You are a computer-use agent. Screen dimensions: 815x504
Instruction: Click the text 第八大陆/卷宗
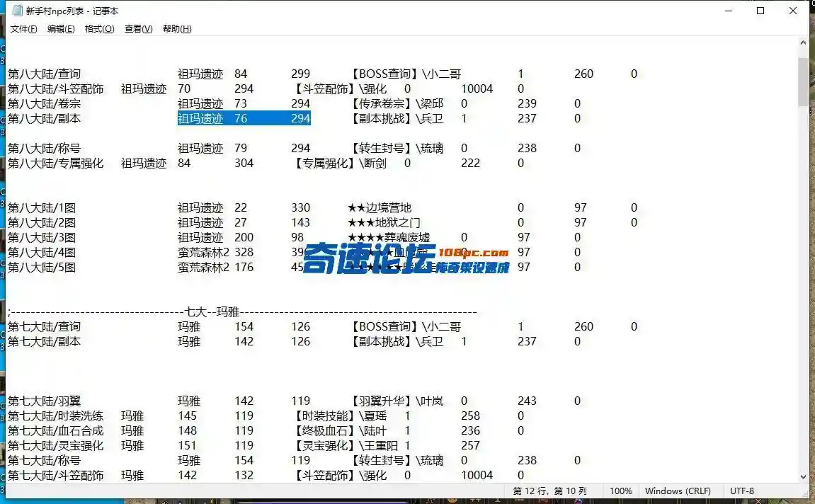(44, 104)
